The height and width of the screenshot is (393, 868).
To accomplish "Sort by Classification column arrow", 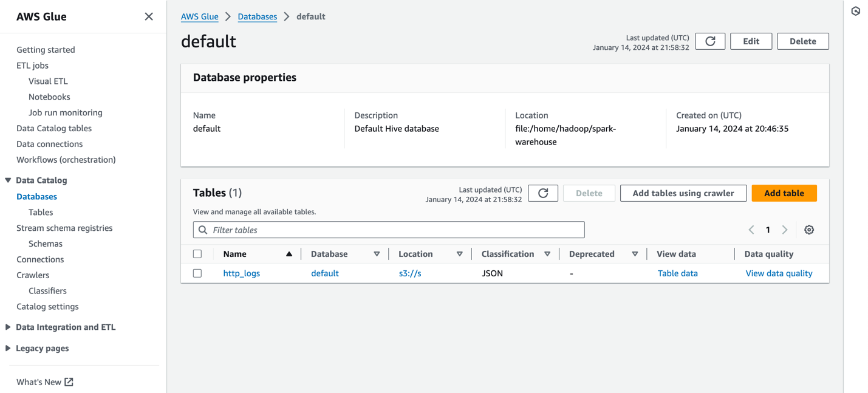I will tap(547, 254).
